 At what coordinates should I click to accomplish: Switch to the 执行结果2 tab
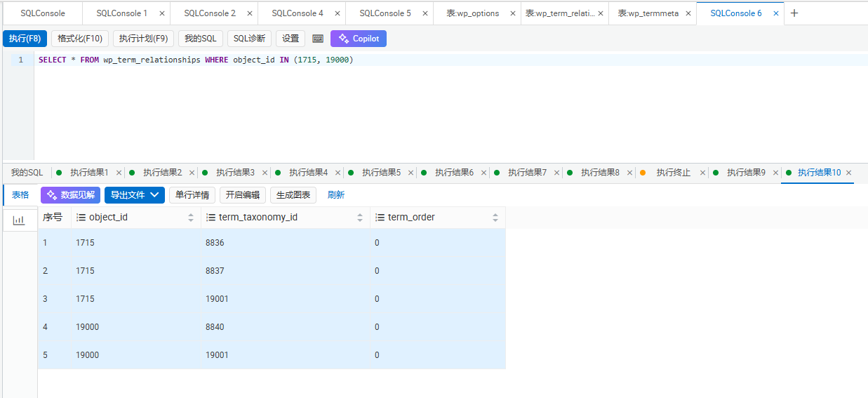[162, 173]
